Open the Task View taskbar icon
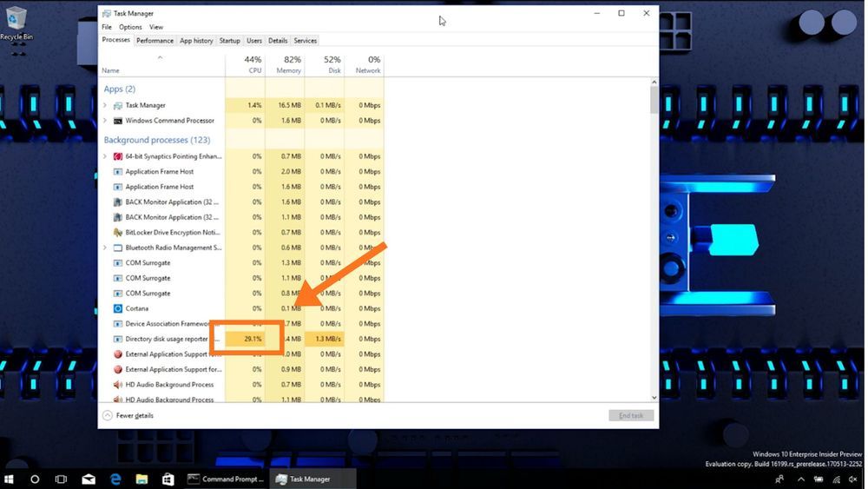This screenshot has width=868, height=489. [x=61, y=479]
